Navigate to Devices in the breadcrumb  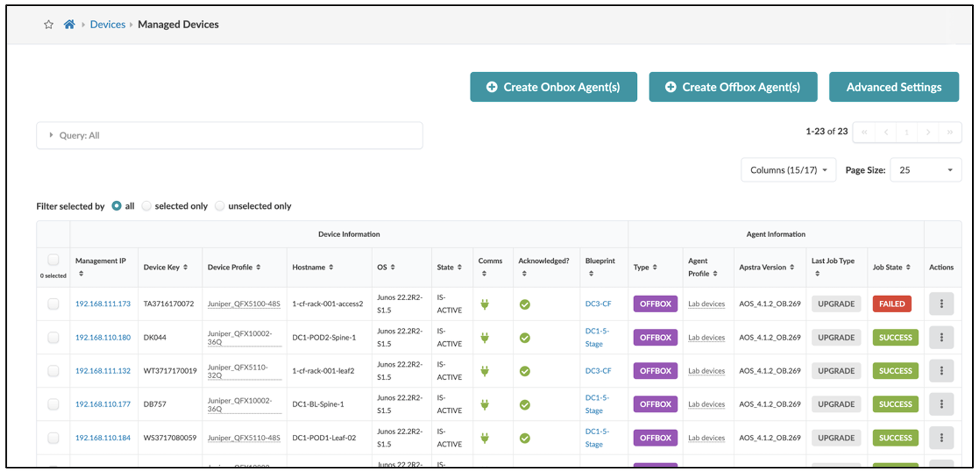(x=108, y=25)
